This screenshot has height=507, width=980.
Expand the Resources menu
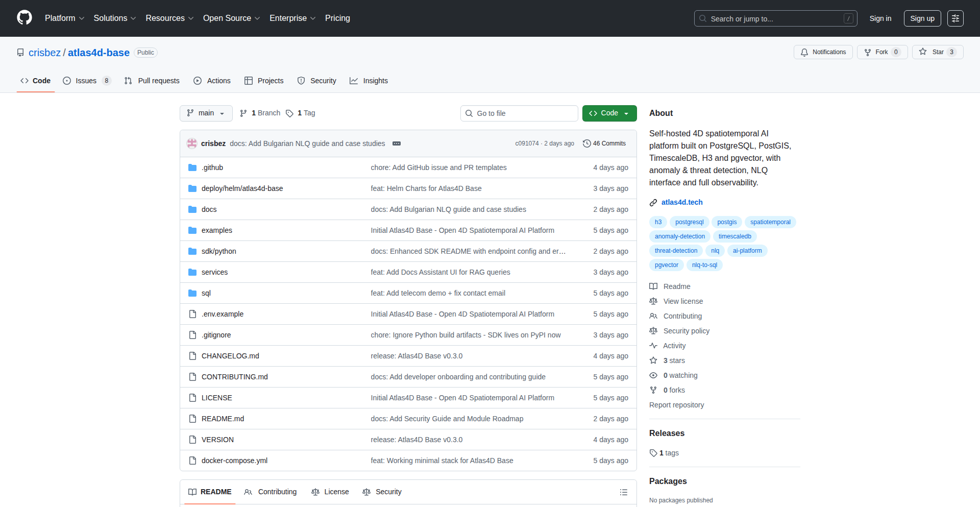pyautogui.click(x=169, y=18)
